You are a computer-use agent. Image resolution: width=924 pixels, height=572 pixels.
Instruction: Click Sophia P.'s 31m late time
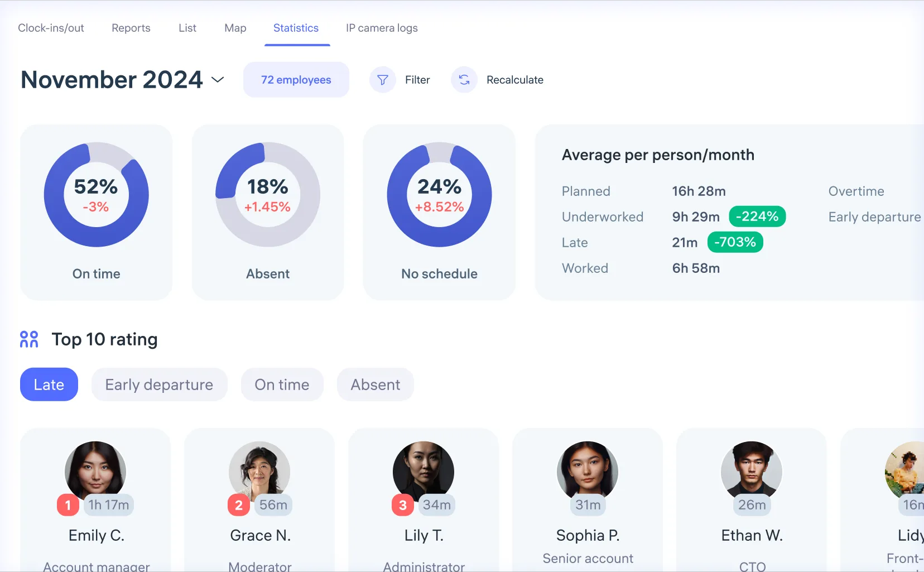[588, 505]
